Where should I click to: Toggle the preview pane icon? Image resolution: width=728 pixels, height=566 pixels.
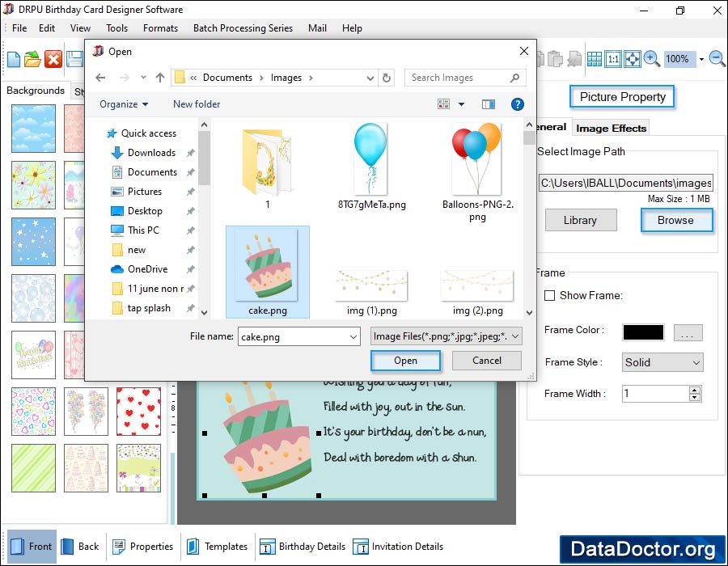pos(489,104)
